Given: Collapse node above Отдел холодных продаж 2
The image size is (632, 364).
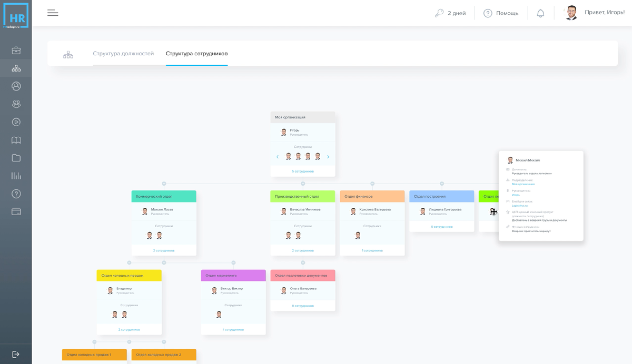Looking at the screenshot, I should pyautogui.click(x=164, y=342).
